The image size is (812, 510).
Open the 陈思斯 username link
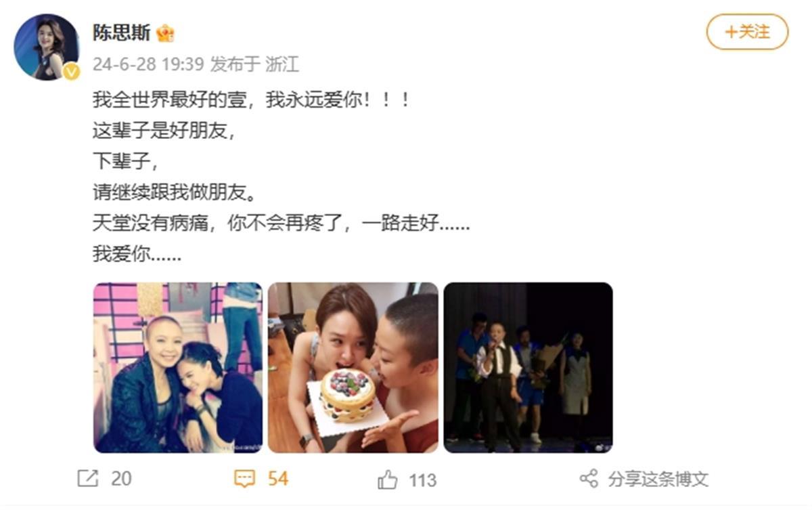click(x=122, y=33)
